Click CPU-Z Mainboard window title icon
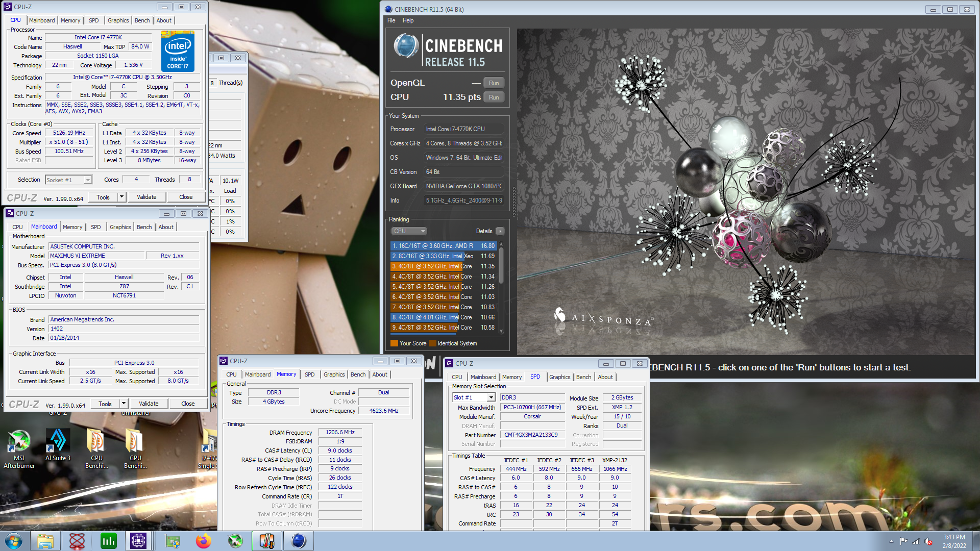Image resolution: width=980 pixels, height=551 pixels. pyautogui.click(x=10, y=213)
